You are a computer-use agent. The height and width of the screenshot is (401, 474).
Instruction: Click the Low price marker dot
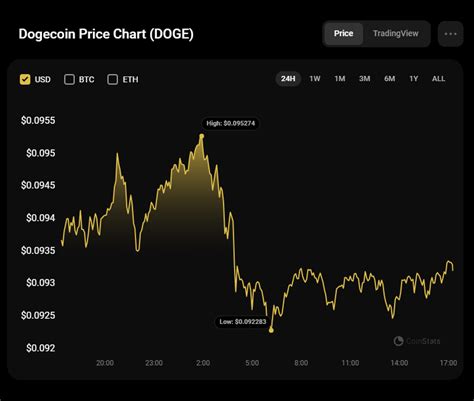(x=271, y=330)
